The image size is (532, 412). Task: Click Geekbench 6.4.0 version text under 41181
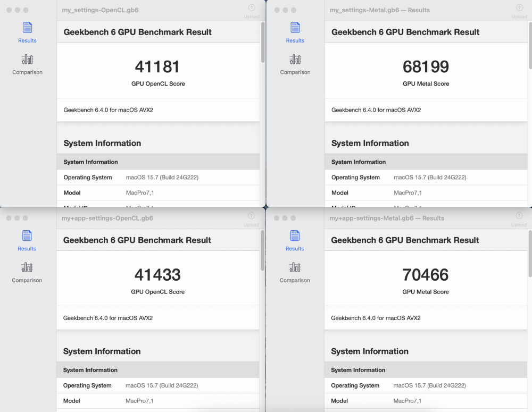(x=108, y=110)
